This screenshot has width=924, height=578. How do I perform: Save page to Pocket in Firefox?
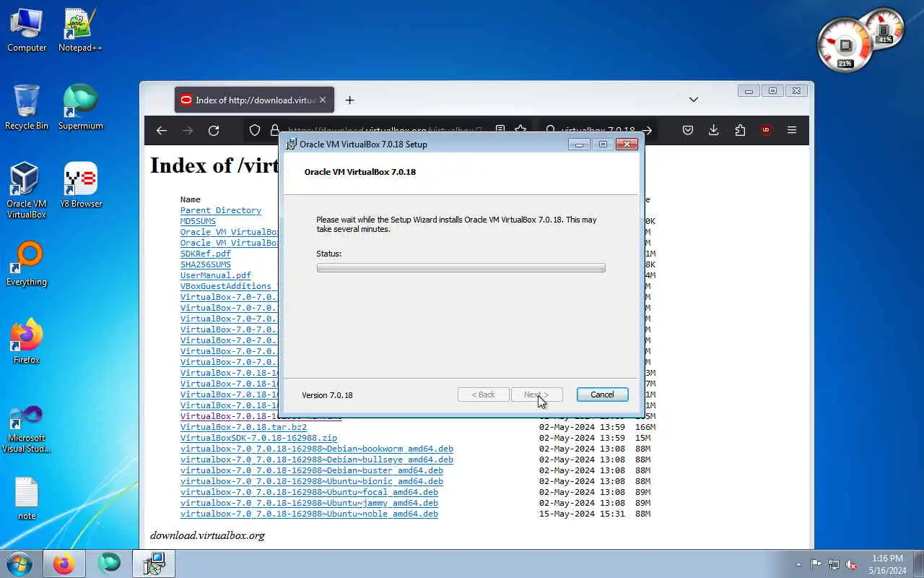click(x=688, y=130)
